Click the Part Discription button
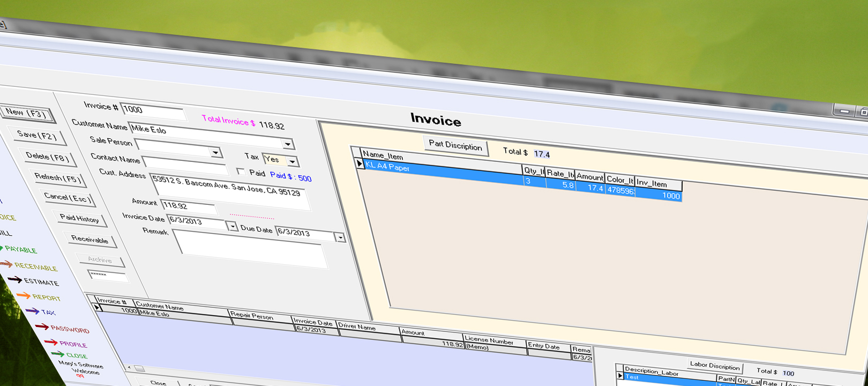Screen dimensions: 868x386 click(x=455, y=145)
